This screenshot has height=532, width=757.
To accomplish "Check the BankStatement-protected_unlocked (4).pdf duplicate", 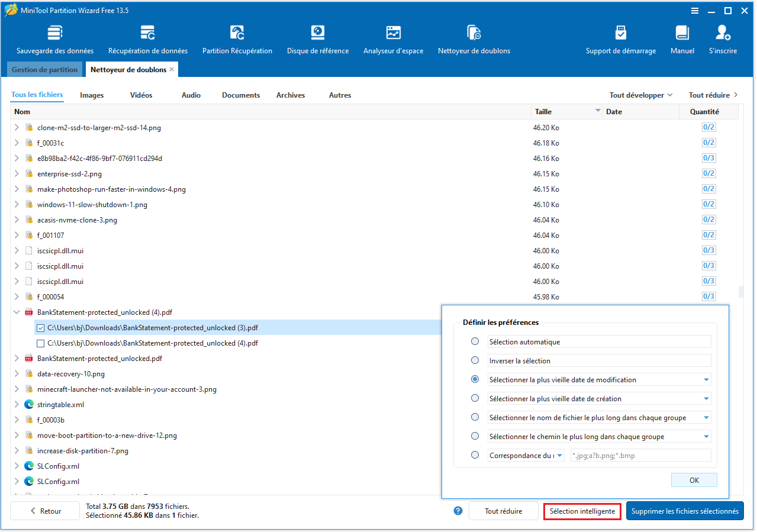I will pos(40,343).
